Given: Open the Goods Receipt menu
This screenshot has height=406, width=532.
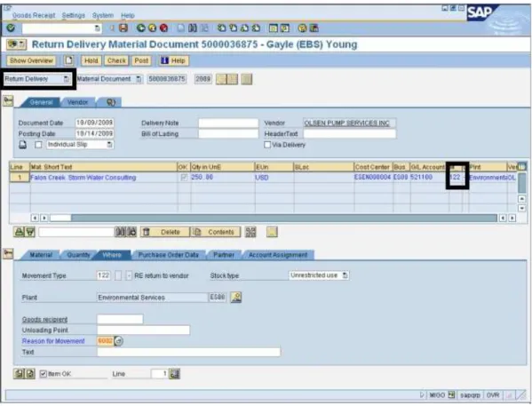Looking at the screenshot, I should click(x=34, y=15).
